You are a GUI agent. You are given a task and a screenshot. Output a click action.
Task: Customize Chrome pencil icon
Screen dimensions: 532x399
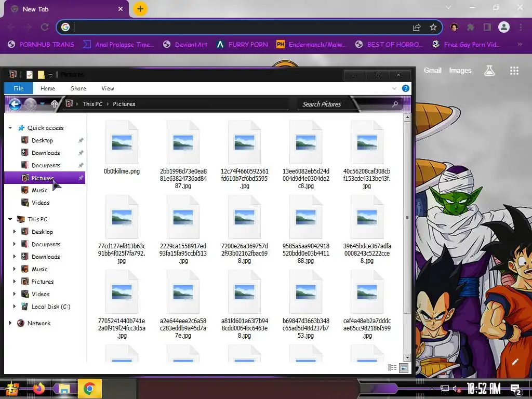pyautogui.click(x=515, y=362)
